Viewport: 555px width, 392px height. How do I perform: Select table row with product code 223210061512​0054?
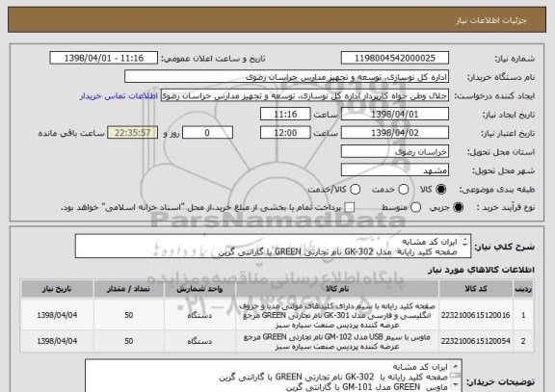coord(277,341)
